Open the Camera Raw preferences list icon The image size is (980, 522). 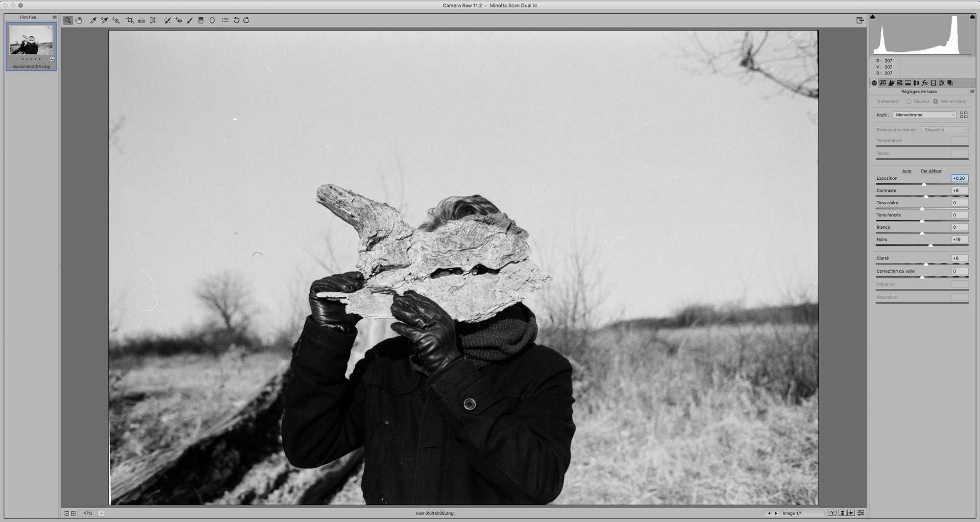pos(225,20)
